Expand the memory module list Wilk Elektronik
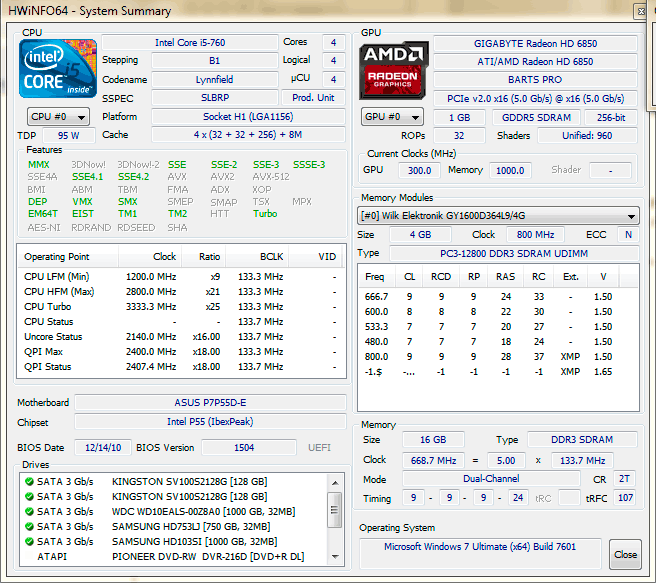 [x=498, y=216]
